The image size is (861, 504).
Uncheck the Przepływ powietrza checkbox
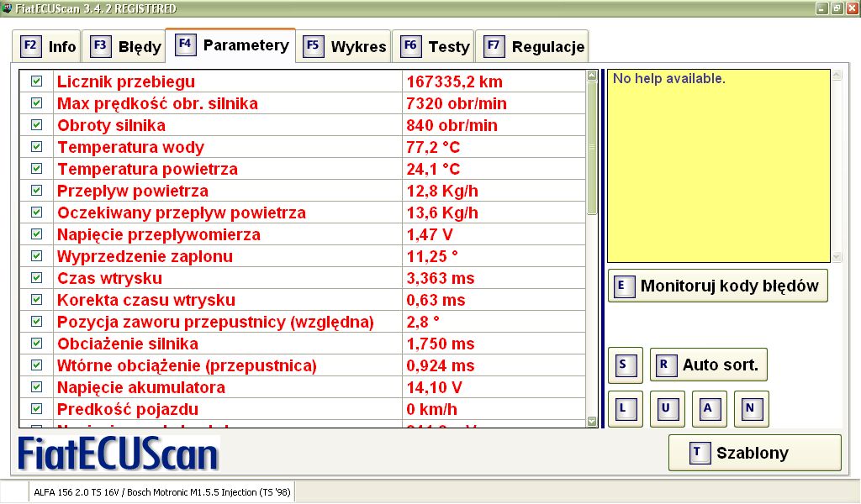(36, 191)
